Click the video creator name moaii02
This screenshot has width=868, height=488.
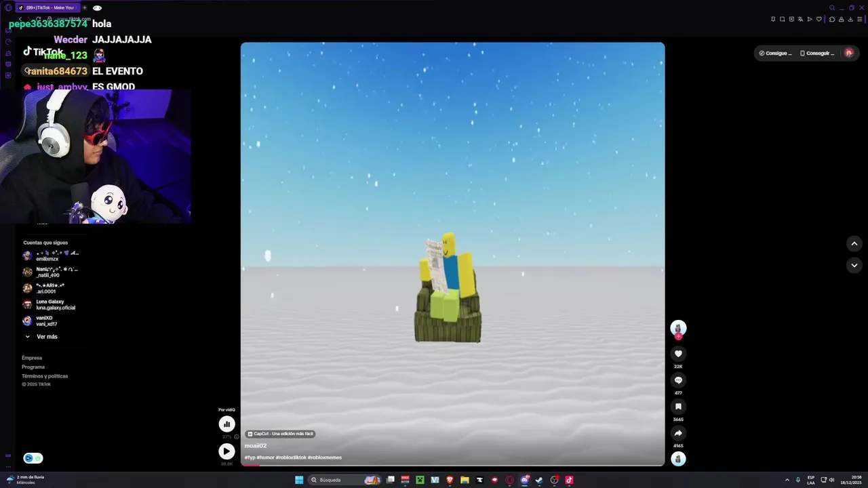tap(256, 446)
